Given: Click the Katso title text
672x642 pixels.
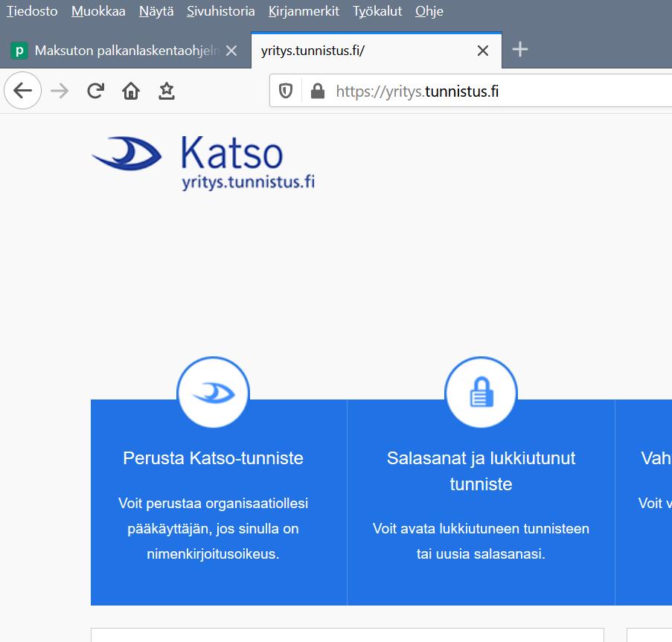Looking at the screenshot, I should tap(232, 153).
